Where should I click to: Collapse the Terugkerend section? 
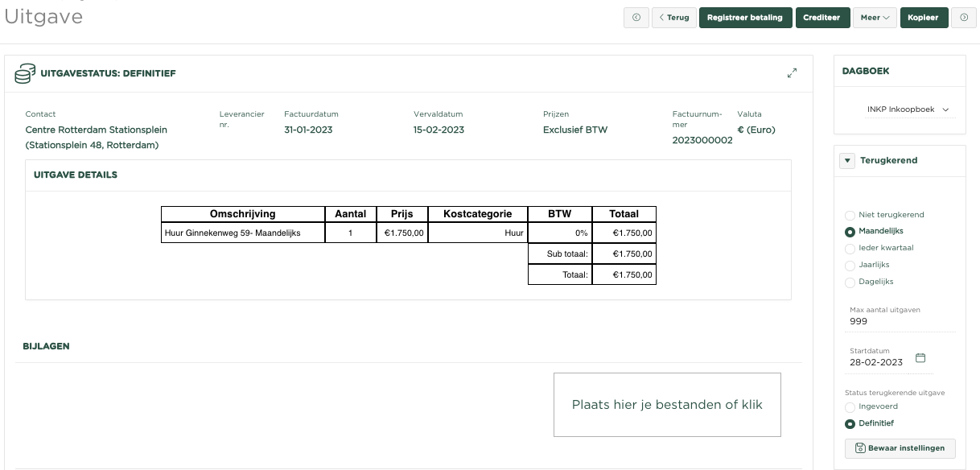846,160
